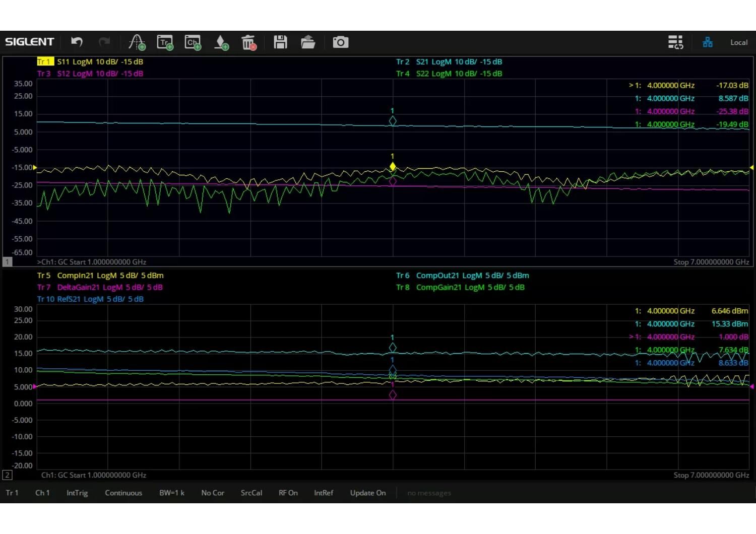Click window 2 number indicator
This screenshot has height=534, width=756.
coord(7,475)
